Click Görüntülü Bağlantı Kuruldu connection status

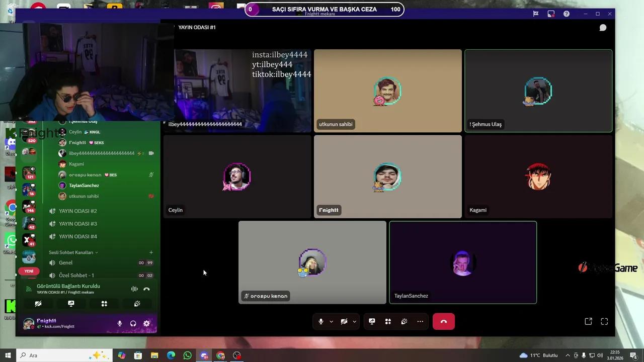[x=68, y=286]
